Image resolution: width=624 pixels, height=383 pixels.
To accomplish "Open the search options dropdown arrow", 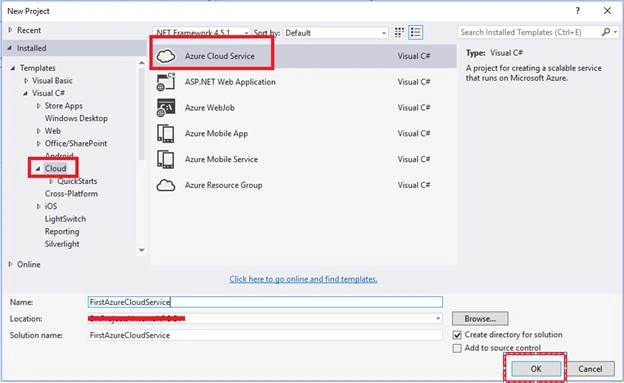I will (x=616, y=32).
